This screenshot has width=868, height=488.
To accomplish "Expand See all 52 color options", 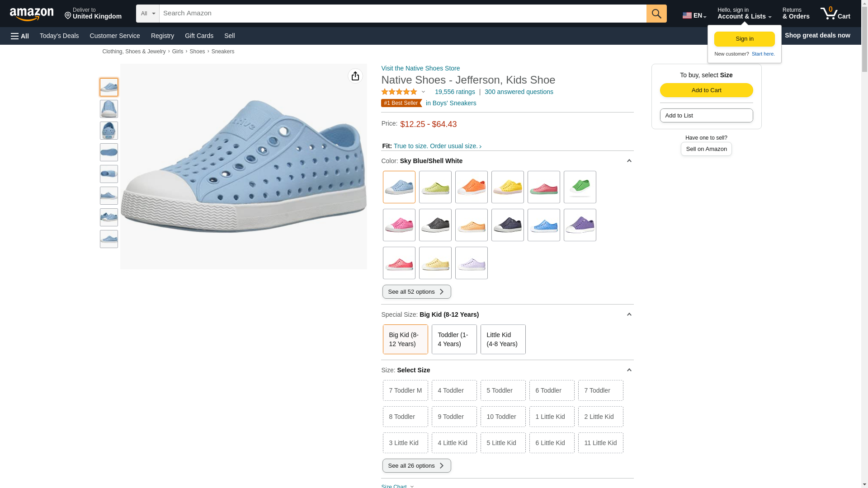I will (x=416, y=292).
